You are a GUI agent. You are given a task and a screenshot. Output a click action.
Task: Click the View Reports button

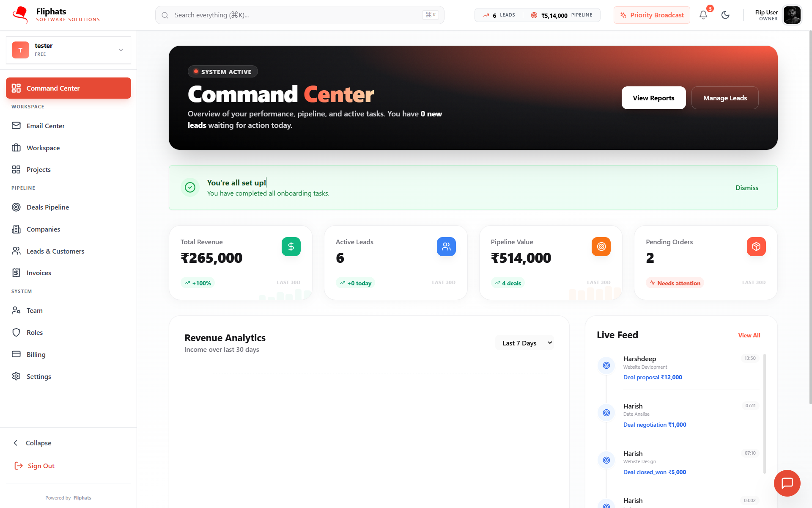653,98
